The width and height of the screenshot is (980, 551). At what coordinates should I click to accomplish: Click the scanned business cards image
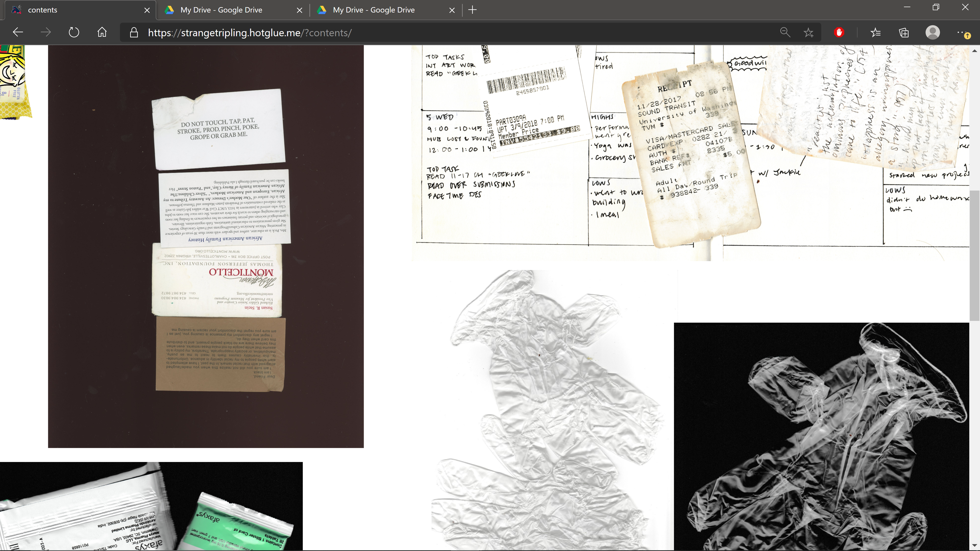[x=206, y=246]
